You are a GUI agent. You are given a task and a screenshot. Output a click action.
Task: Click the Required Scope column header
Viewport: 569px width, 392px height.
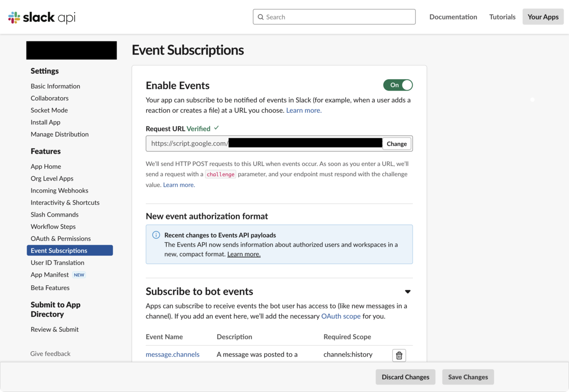coord(347,337)
